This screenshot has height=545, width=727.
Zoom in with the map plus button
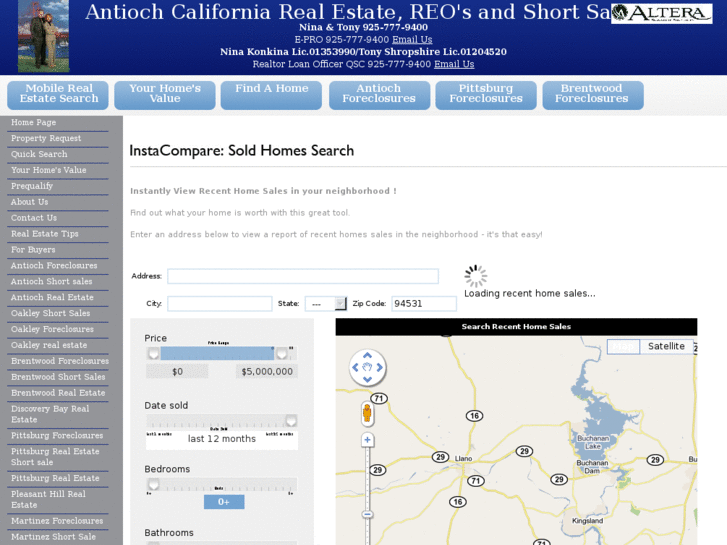click(367, 440)
